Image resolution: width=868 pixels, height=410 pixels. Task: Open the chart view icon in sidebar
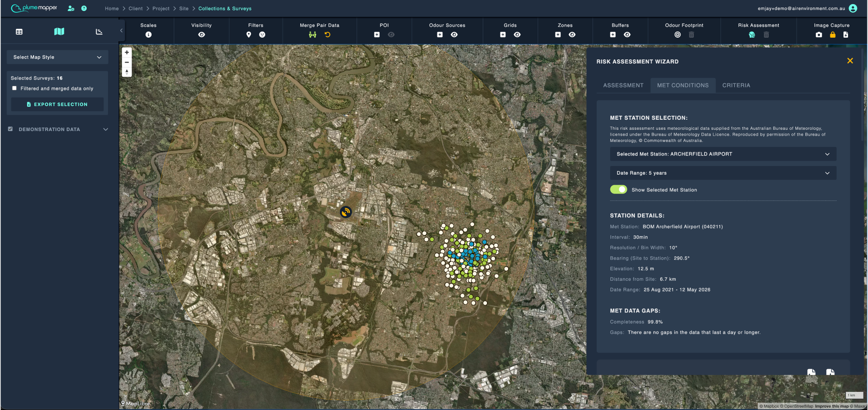[99, 32]
